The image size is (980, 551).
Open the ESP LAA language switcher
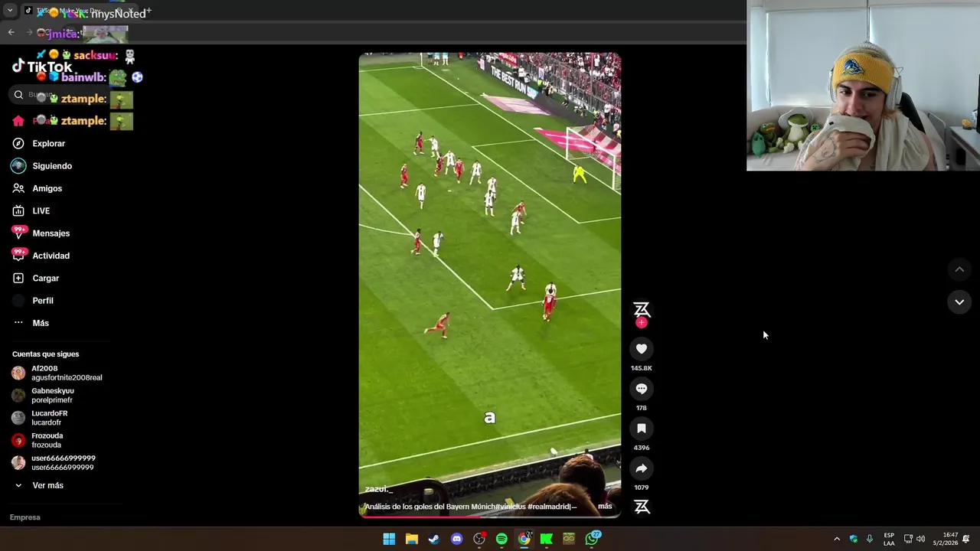click(889, 539)
